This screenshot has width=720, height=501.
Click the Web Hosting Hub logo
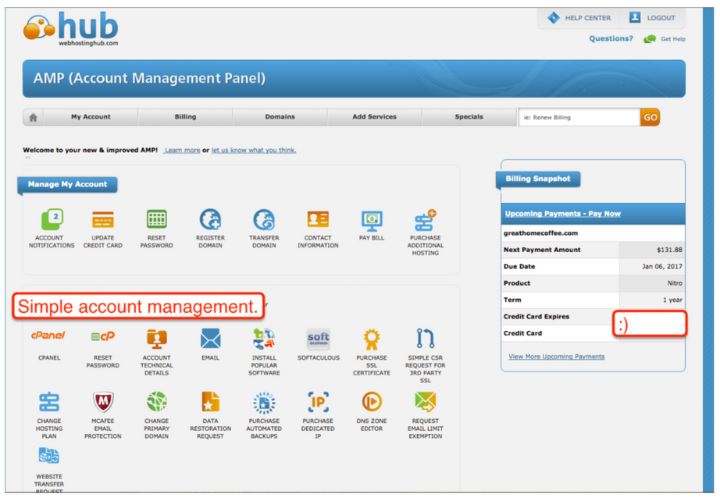[71, 29]
